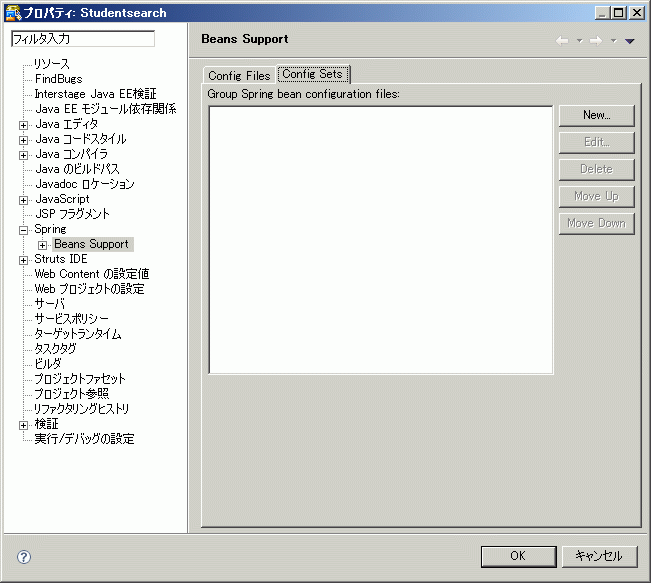Viewport: 651px width, 583px height.
Task: Select サーバ in the tree
Action: (49, 304)
